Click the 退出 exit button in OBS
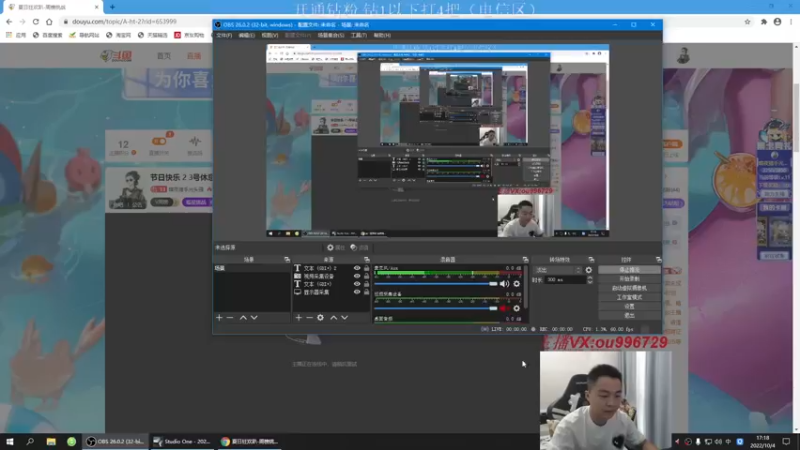The width and height of the screenshot is (800, 450). click(x=629, y=315)
